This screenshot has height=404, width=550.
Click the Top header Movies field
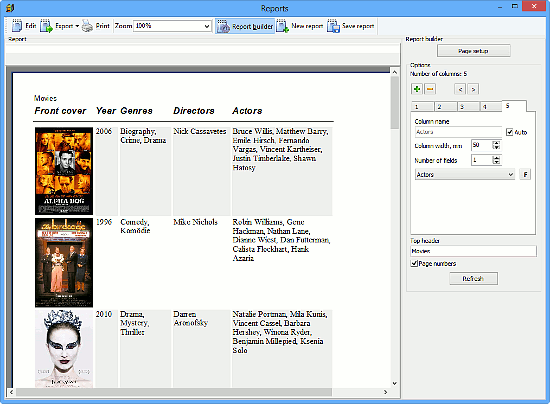473,251
